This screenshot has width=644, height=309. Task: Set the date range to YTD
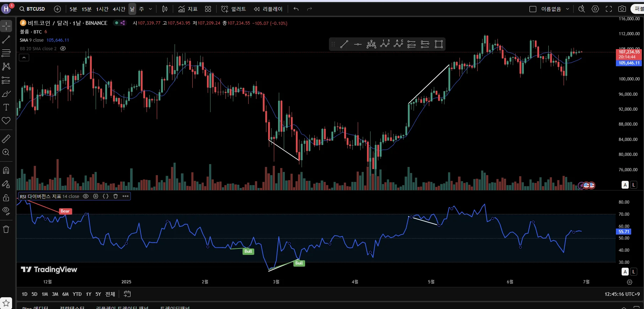point(77,294)
